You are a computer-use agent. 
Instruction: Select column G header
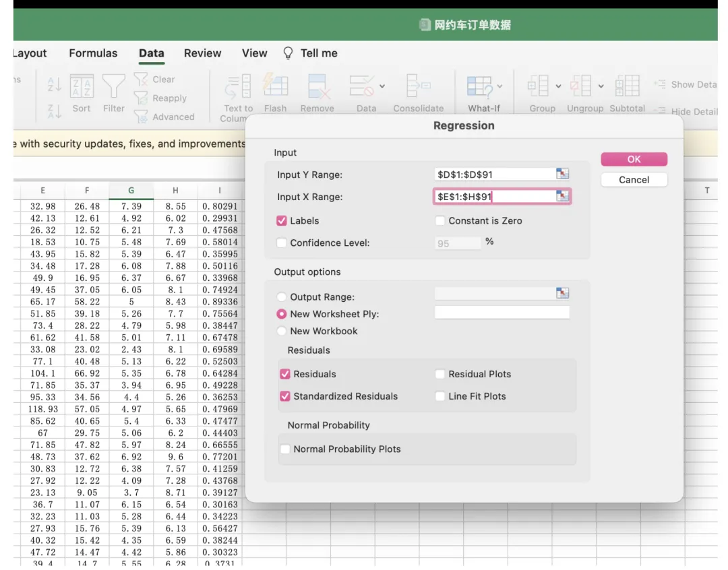(x=131, y=190)
